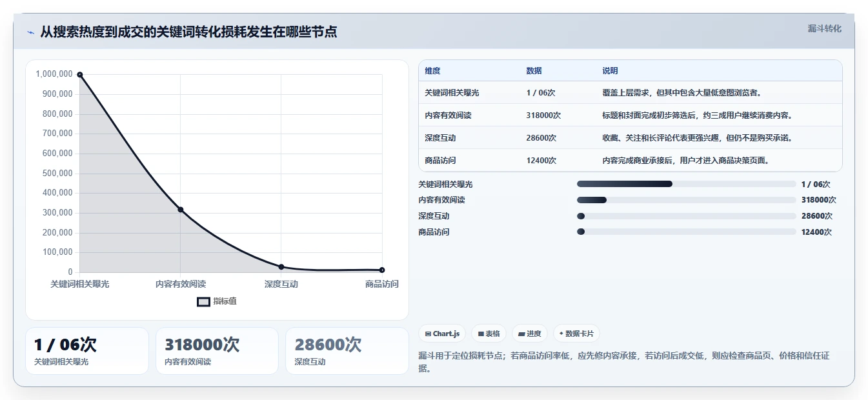Click the 内容有效阅读 data point on the curve
Viewport: 868px width, 400px height.
tap(181, 210)
